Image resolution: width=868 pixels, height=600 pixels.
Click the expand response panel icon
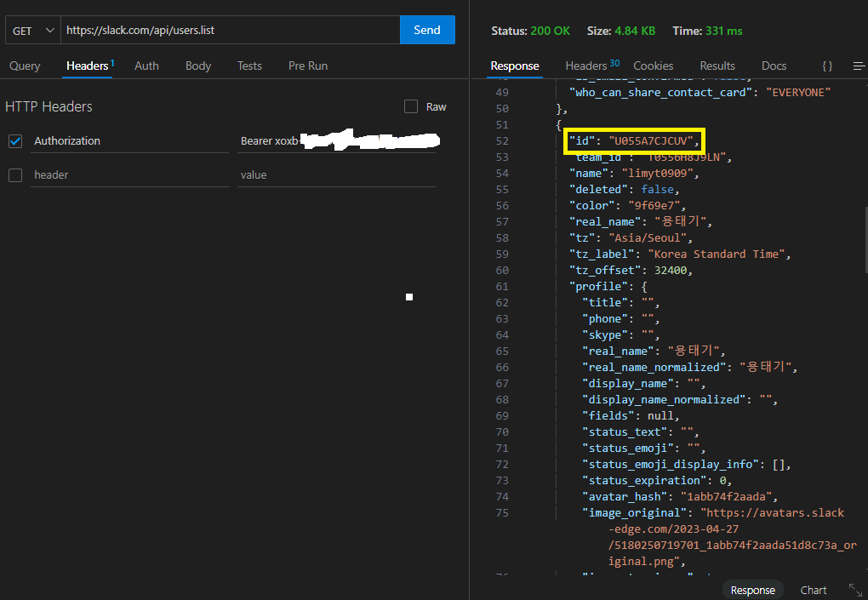[855, 590]
